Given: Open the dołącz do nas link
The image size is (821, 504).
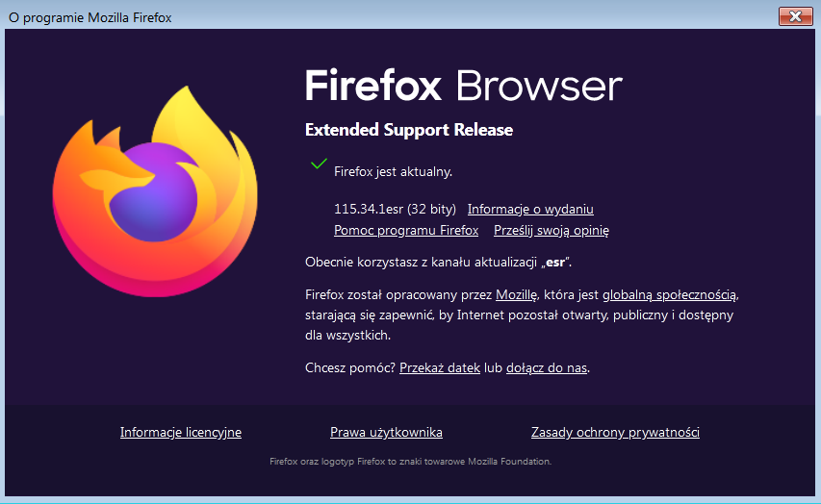Looking at the screenshot, I should tap(547, 368).
